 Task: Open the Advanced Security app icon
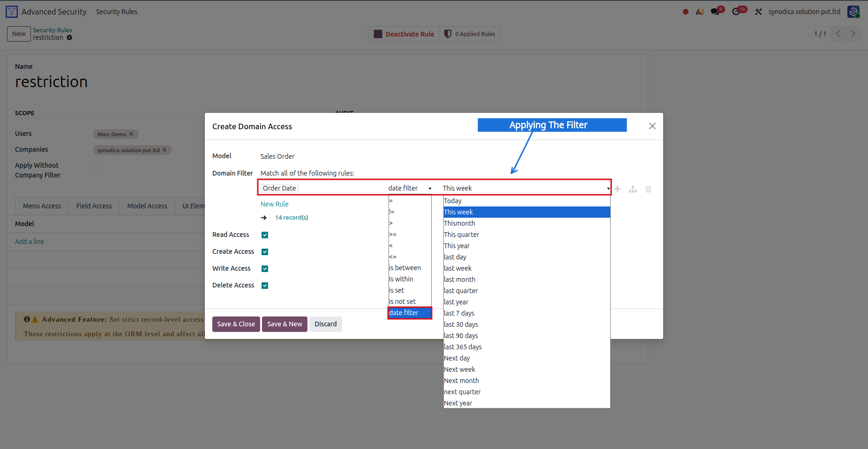click(12, 12)
